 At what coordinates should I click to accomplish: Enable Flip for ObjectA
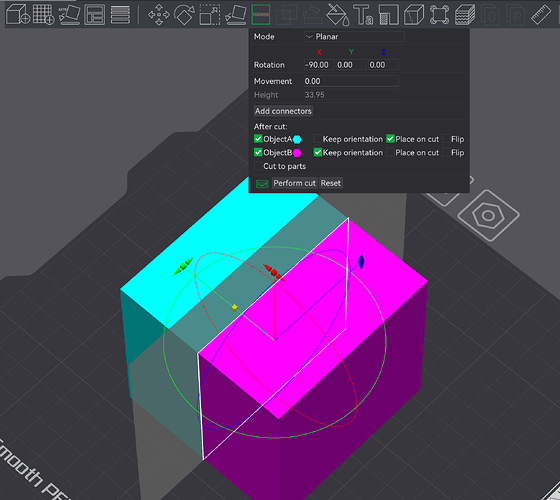[446, 139]
